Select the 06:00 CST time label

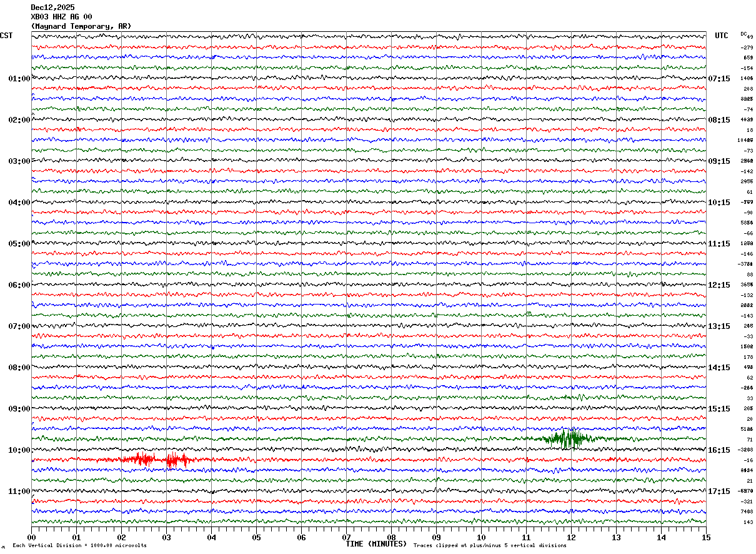pos(19,285)
